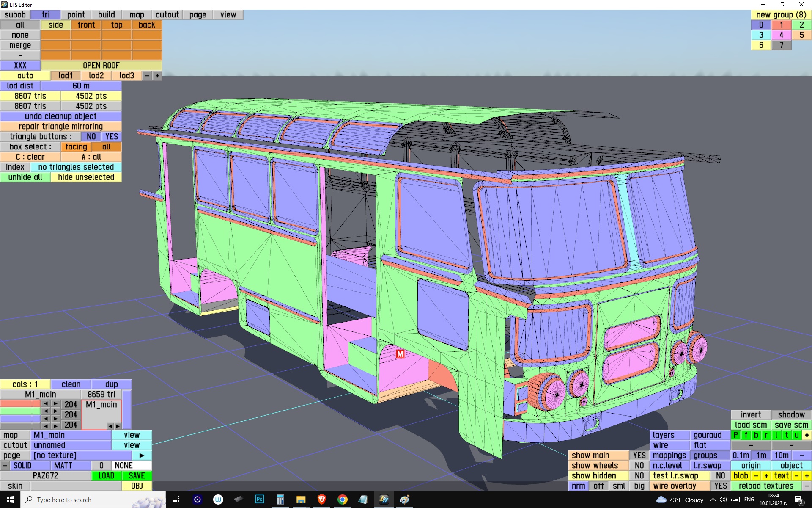Image resolution: width=812 pixels, height=508 pixels.
Task: Click the page texture next arrow
Action: (142, 456)
